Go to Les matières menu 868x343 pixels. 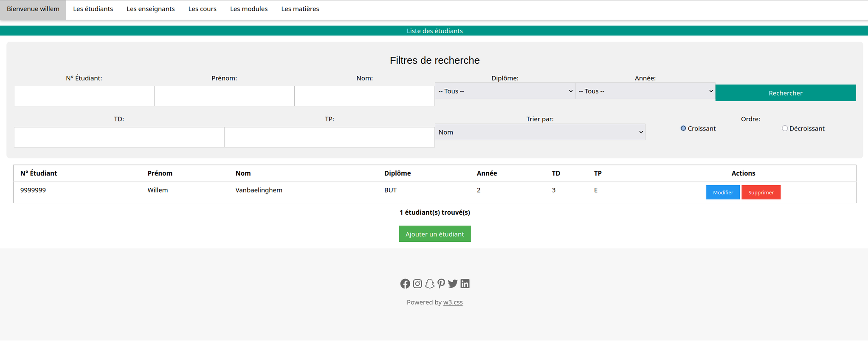coord(300,9)
